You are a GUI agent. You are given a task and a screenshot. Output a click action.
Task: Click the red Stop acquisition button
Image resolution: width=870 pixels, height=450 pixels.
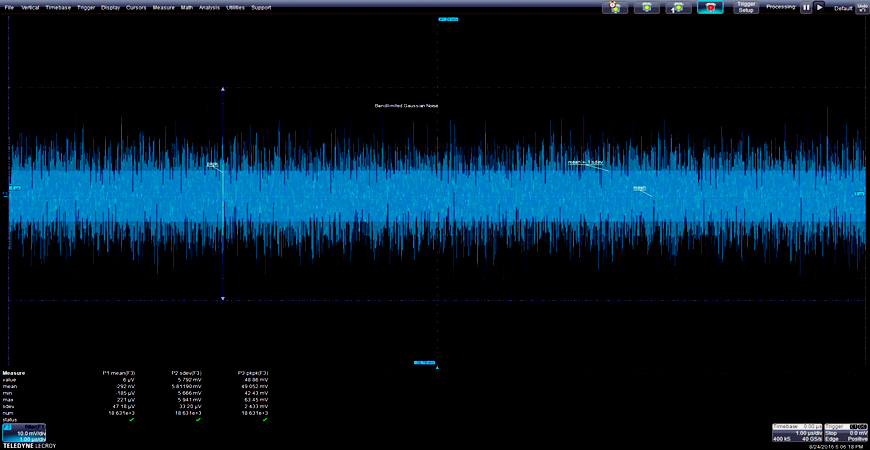[710, 7]
